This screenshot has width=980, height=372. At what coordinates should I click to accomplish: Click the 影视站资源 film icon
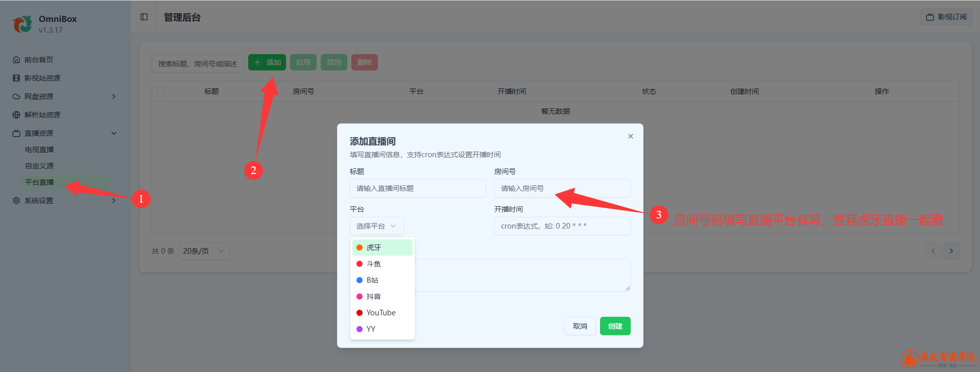pyautogui.click(x=16, y=78)
